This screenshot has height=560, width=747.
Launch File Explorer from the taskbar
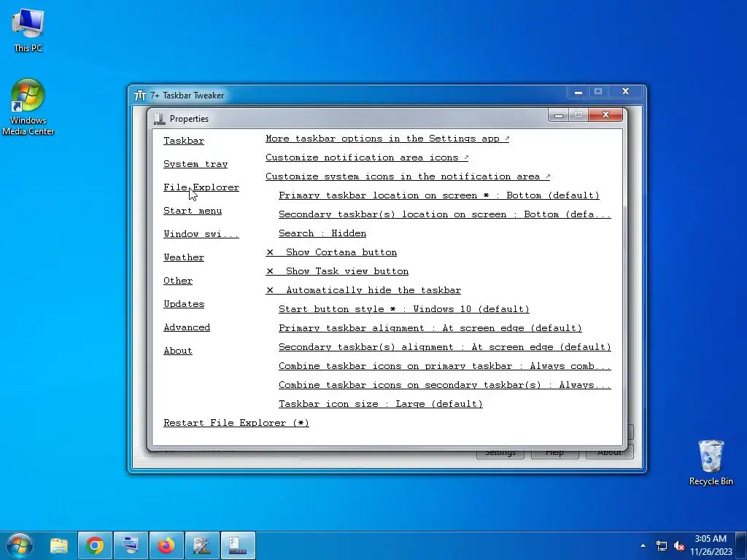click(59, 545)
